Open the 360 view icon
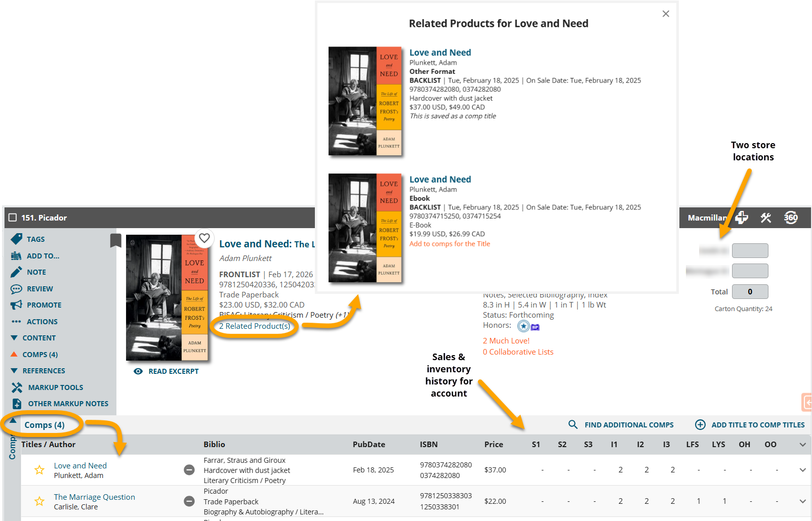The height and width of the screenshot is (521, 812). pyautogui.click(x=791, y=218)
